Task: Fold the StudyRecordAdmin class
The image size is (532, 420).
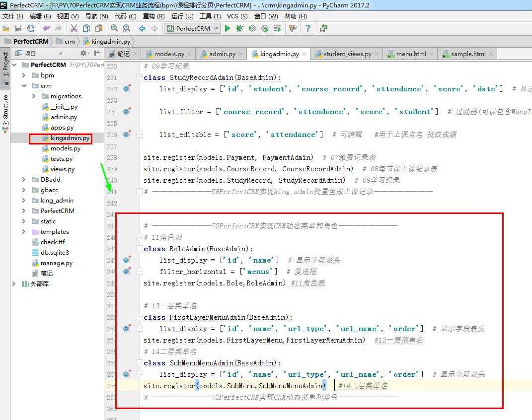Action: click(140, 77)
